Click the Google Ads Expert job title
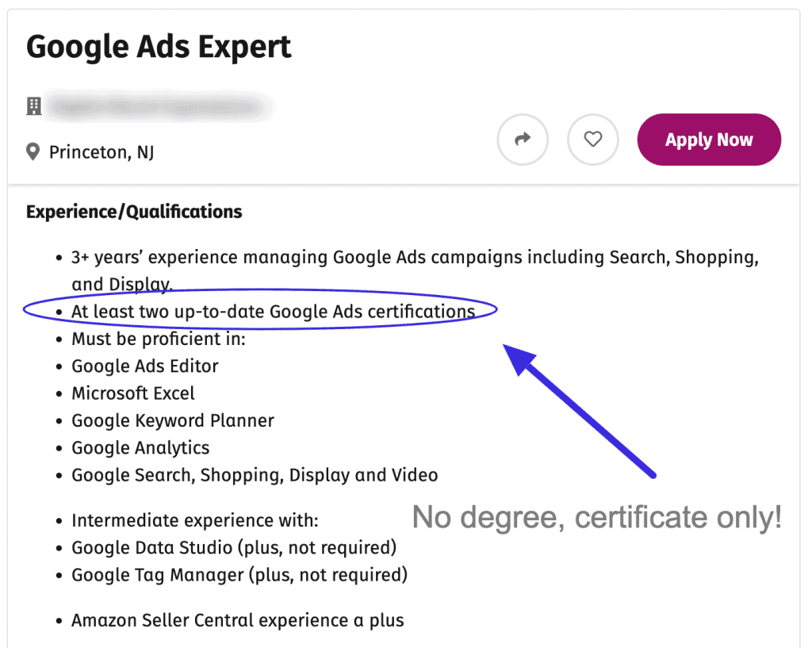Image resolution: width=812 pixels, height=648 pixels. [159, 47]
